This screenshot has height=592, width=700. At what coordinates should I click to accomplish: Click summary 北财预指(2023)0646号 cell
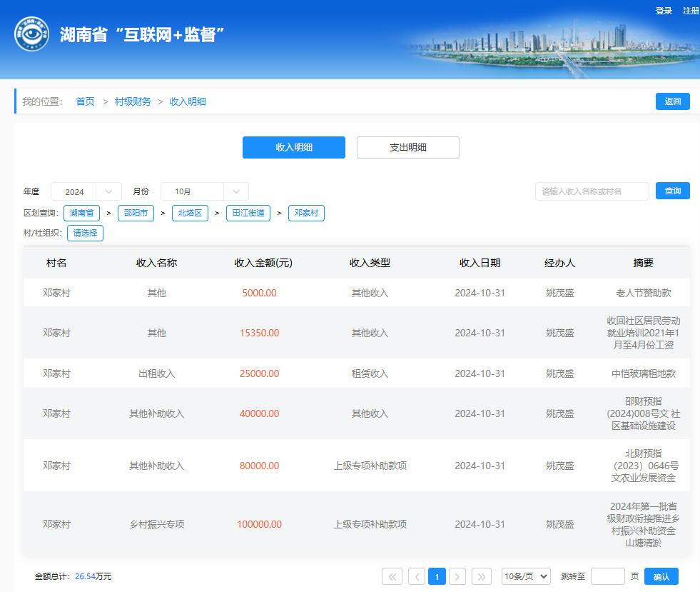coord(644,466)
